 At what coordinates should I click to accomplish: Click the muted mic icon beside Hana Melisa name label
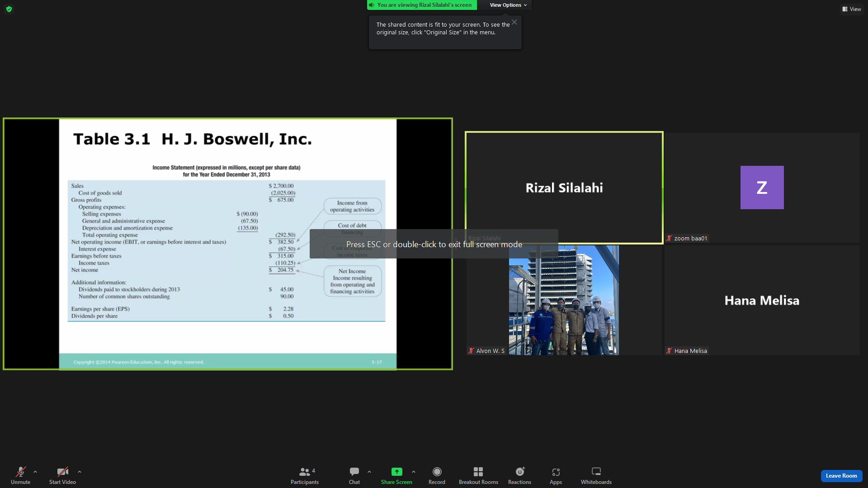tap(669, 351)
